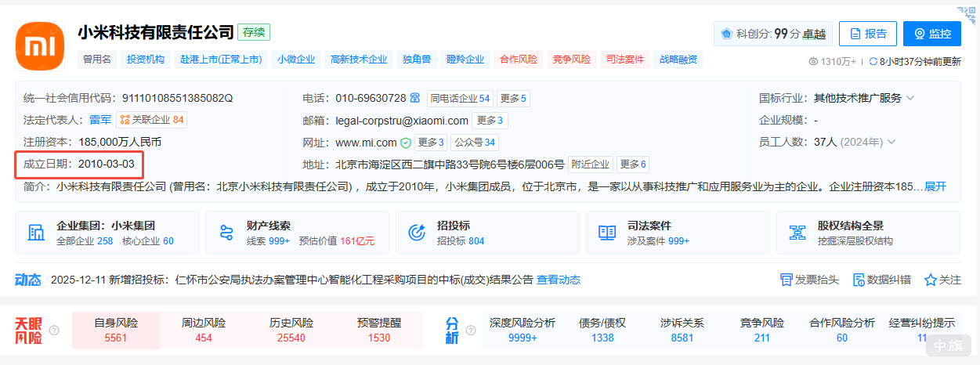Select the 预警提醒 1530 tab

coord(379,331)
